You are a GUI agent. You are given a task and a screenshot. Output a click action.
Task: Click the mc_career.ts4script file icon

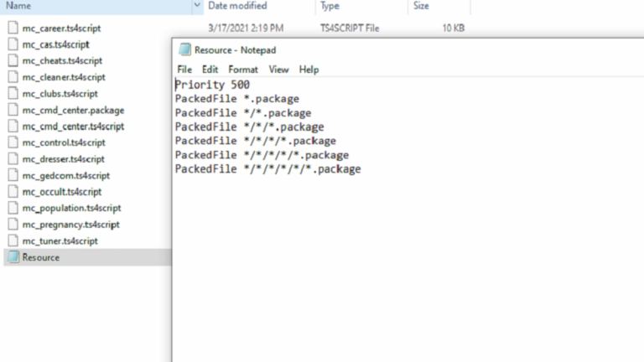coord(13,28)
